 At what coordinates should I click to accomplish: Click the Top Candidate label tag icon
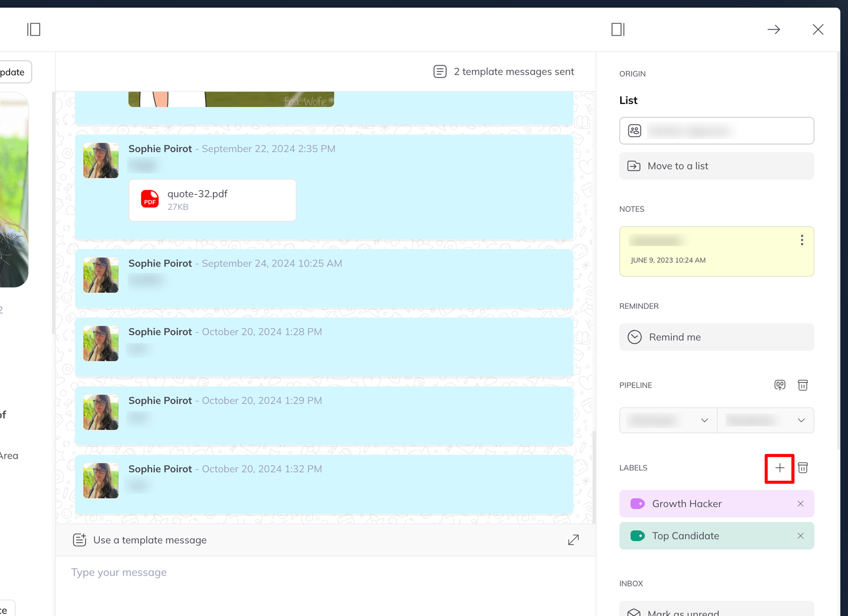click(x=638, y=536)
